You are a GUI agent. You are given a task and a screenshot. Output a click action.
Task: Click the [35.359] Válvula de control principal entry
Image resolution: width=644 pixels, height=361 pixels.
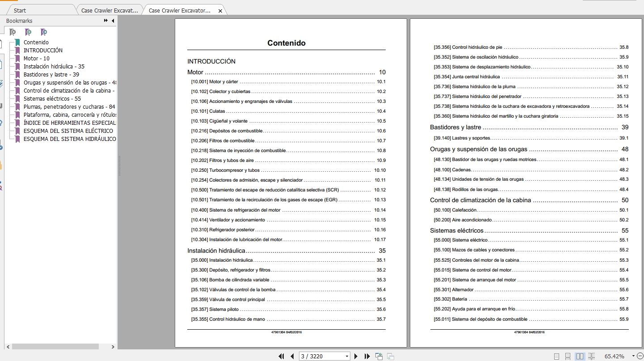(x=288, y=300)
